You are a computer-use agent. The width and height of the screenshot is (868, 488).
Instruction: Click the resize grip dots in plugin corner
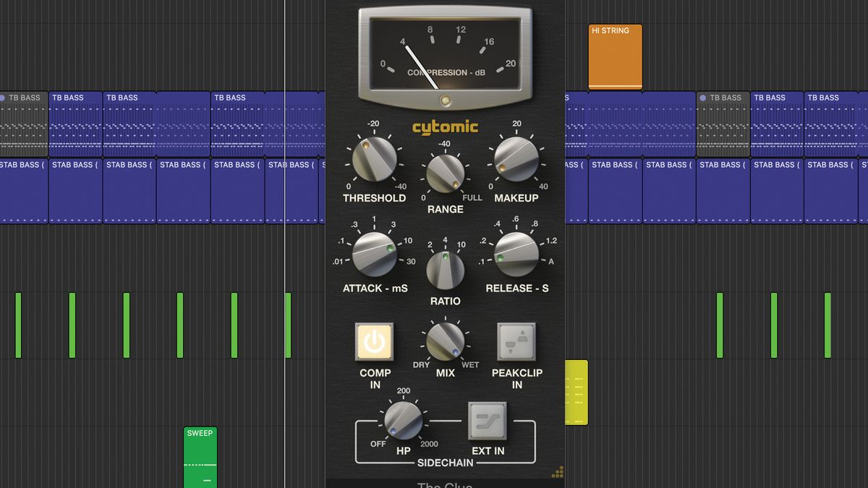pyautogui.click(x=558, y=471)
